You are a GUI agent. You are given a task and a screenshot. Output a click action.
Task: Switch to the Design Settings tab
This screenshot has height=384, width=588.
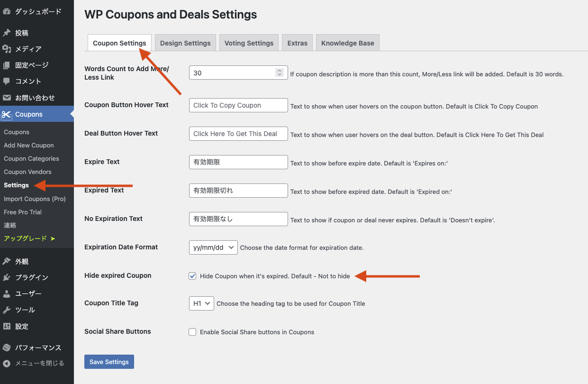[185, 43]
